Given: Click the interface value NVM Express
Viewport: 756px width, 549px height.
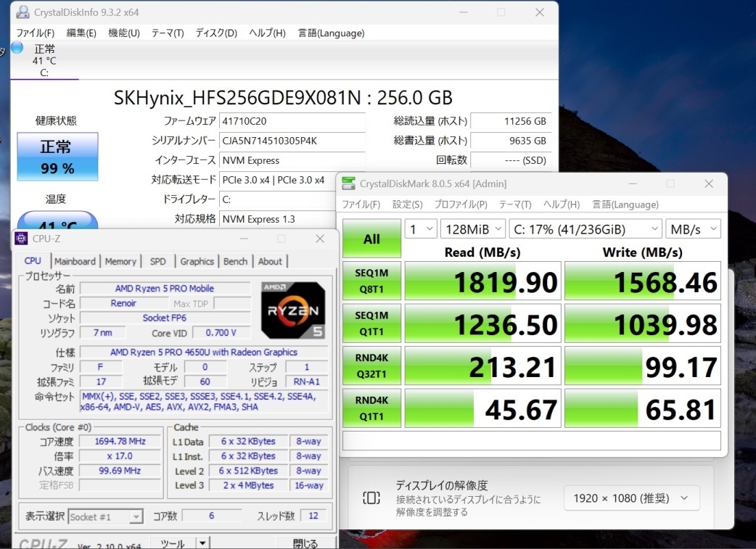Looking at the screenshot, I should click(x=292, y=160).
